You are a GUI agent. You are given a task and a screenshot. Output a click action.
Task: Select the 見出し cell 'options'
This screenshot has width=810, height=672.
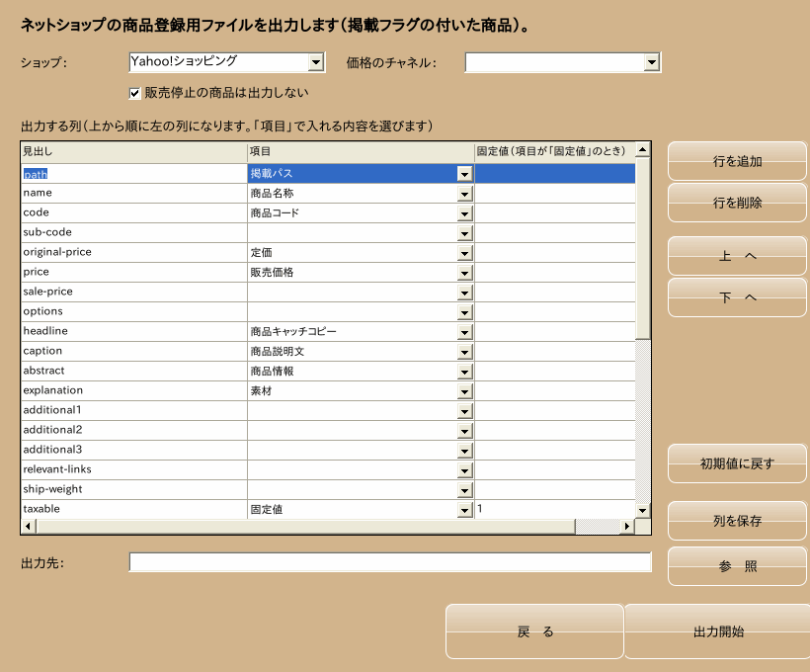[134, 311]
